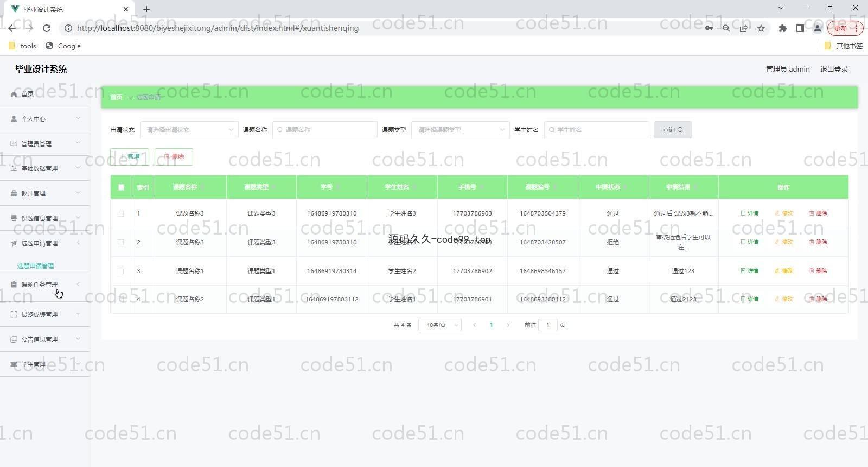The height and width of the screenshot is (467, 868).
Task: Open the browser profile avatar icon
Action: point(817,28)
